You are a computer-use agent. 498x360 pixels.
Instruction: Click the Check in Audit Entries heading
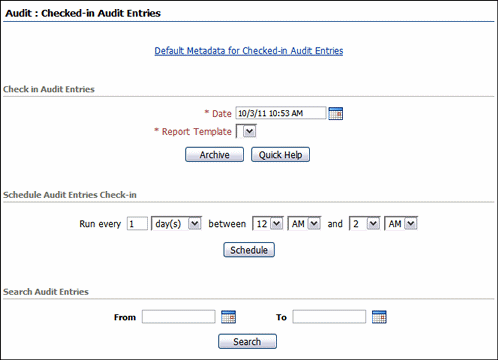click(49, 89)
